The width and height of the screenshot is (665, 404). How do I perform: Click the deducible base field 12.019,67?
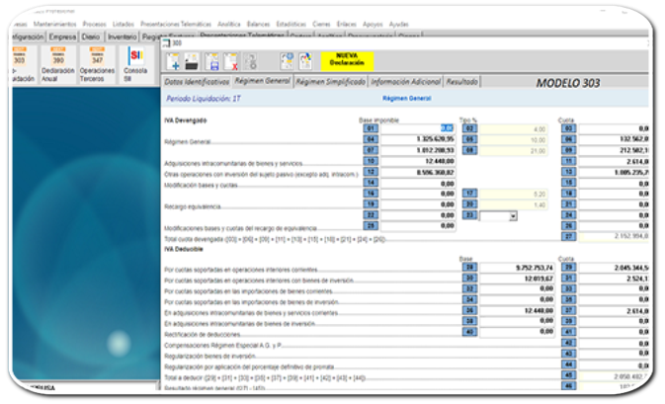click(517, 279)
